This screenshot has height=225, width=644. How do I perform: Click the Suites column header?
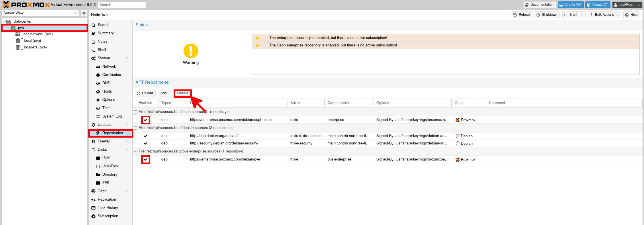pyautogui.click(x=295, y=103)
